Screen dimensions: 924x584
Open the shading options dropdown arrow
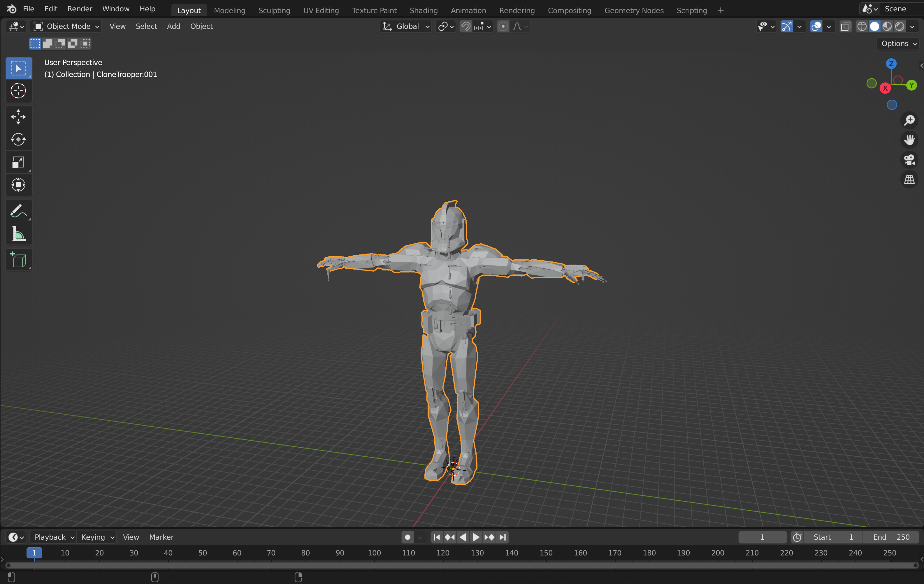click(x=913, y=27)
